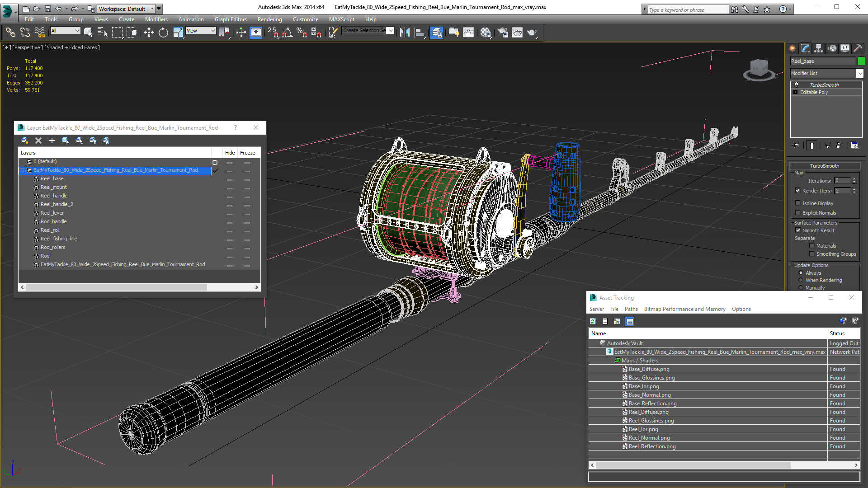Screen dimensions: 868x488
Task: Select the When Rendering update option
Action: 801,280
